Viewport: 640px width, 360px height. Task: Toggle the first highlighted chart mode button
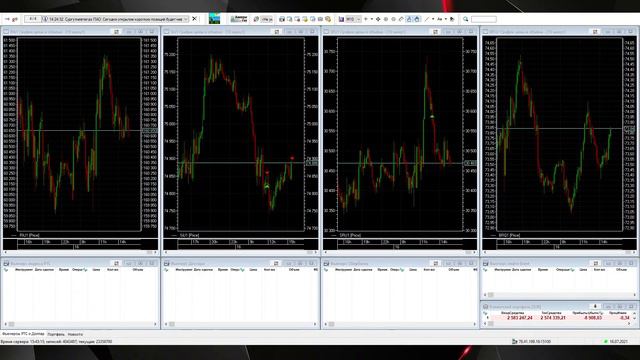(x=409, y=19)
